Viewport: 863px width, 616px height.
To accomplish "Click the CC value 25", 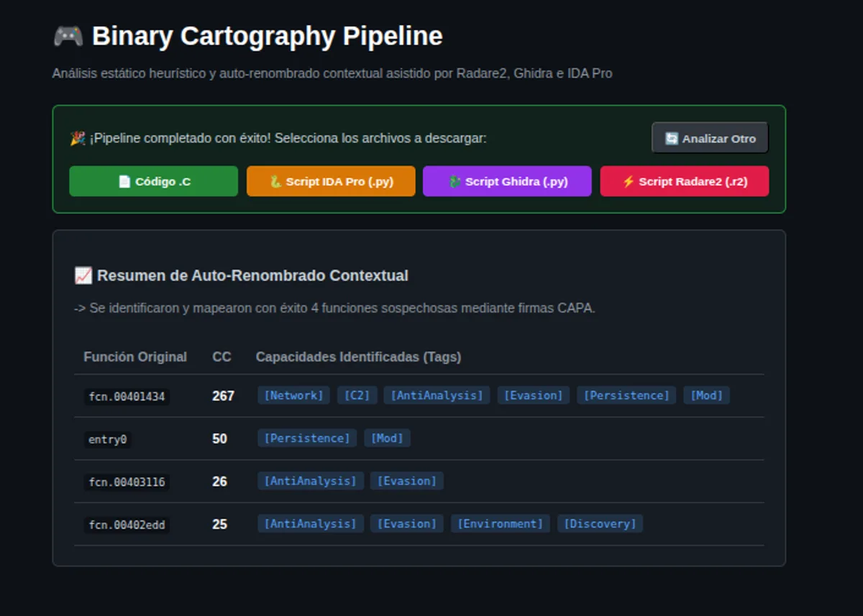I will tap(219, 524).
